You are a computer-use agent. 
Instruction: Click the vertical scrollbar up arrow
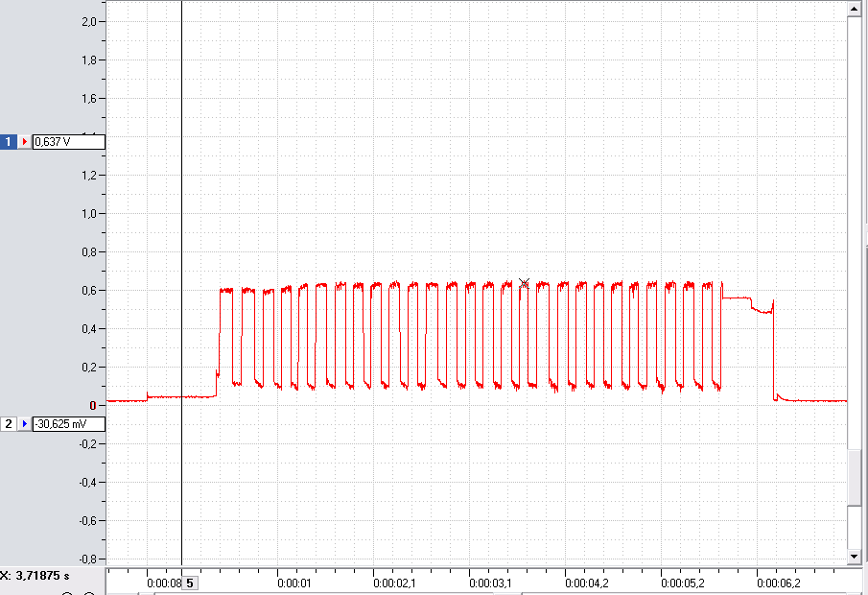click(854, 9)
